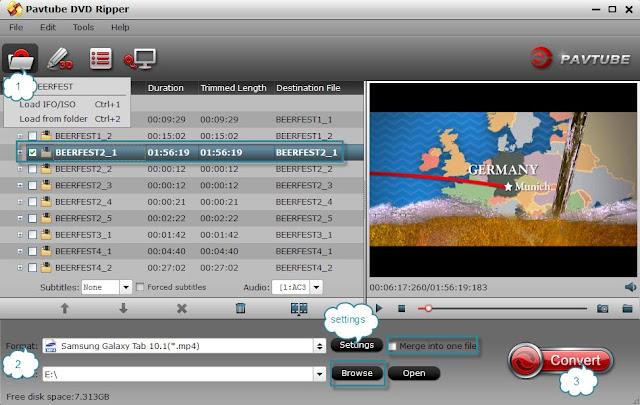Mute the preview volume speaker
The image size is (640, 405).
pyautogui.click(x=630, y=287)
